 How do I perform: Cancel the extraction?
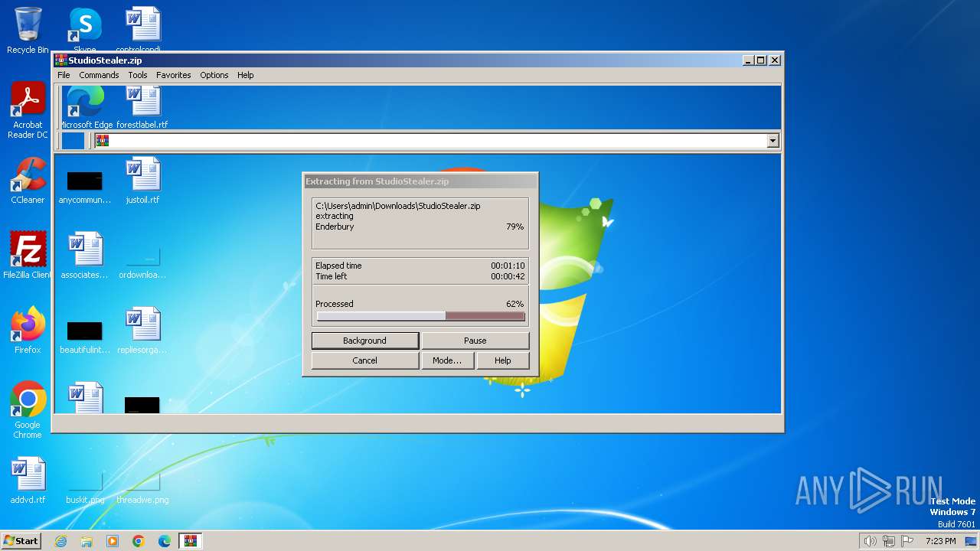pos(364,360)
